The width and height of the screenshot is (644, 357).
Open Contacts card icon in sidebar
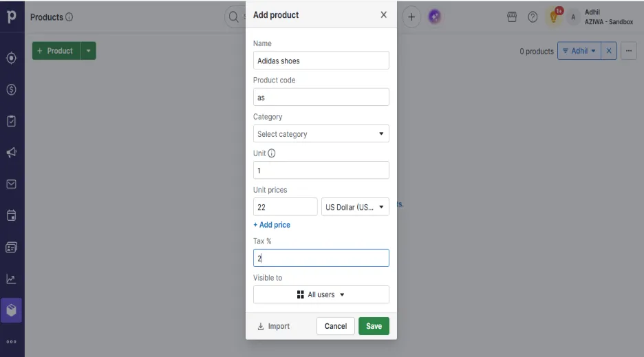[x=12, y=248]
